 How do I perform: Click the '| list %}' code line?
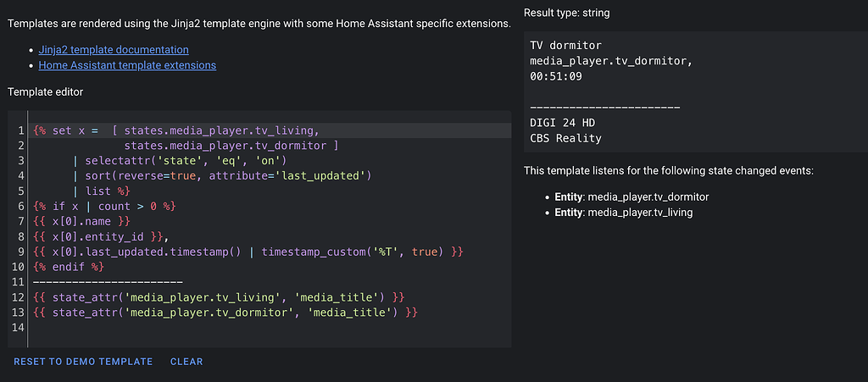pyautogui.click(x=102, y=191)
